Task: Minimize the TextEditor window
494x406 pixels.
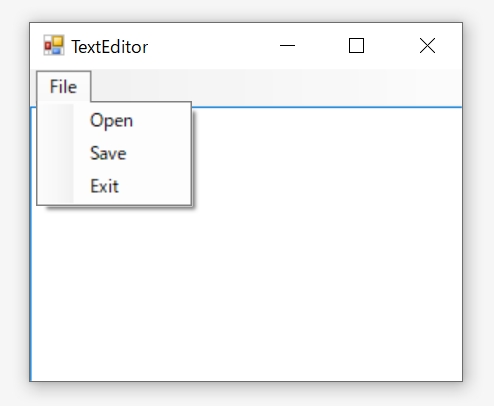Action: tap(287, 46)
